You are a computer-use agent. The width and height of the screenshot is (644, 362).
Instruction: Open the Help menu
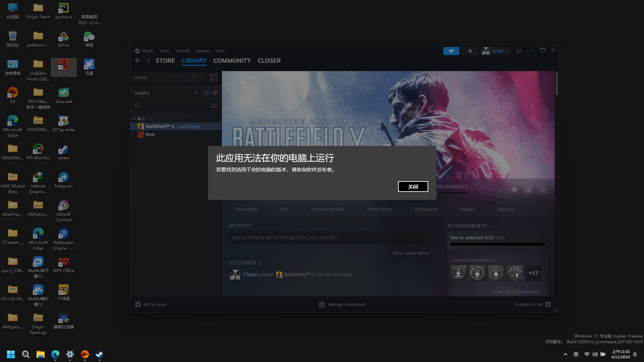pos(220,51)
